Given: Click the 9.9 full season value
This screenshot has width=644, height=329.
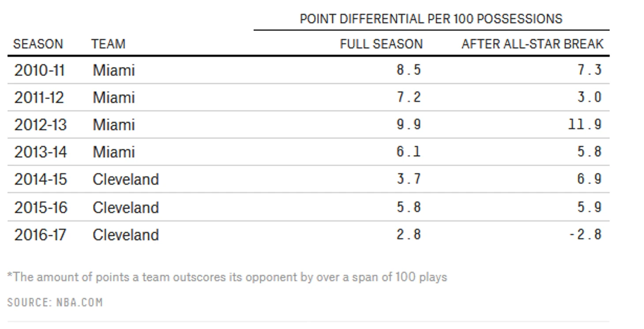Looking at the screenshot, I should click(408, 125).
